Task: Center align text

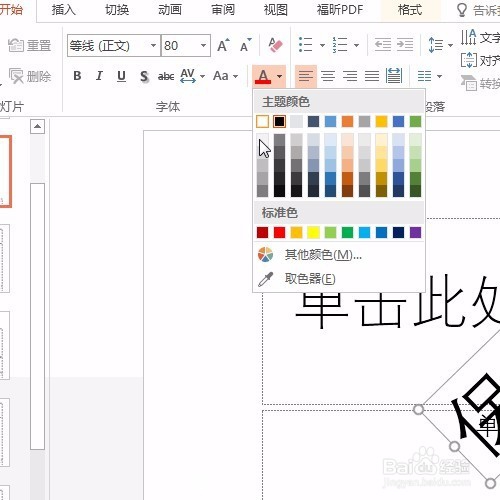Action: (328, 76)
